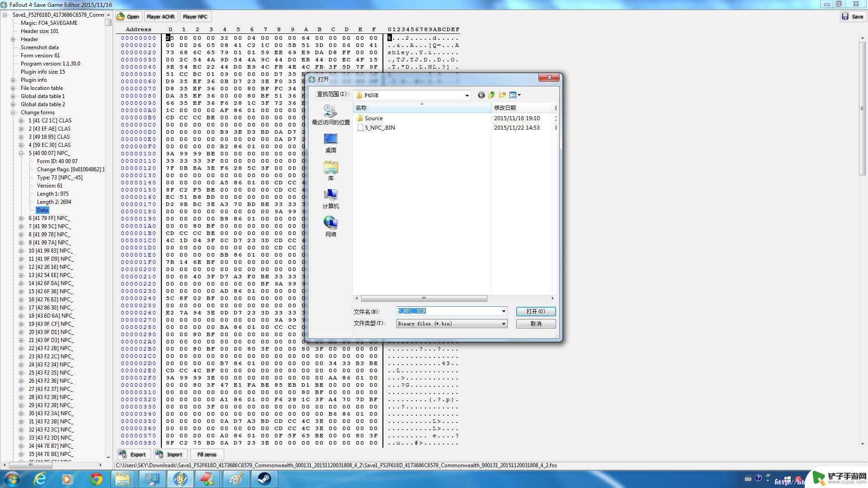Screen dimensions: 868x488
Task: Expand the Plugin info tree node
Action: pos(13,80)
